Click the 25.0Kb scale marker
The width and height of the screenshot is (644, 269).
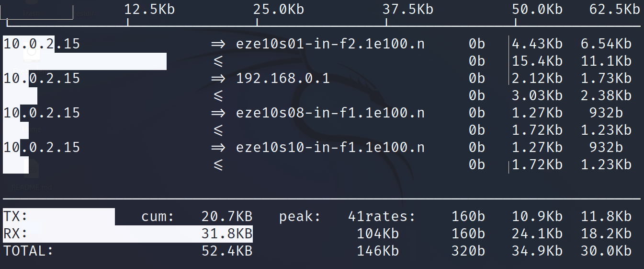point(279,9)
